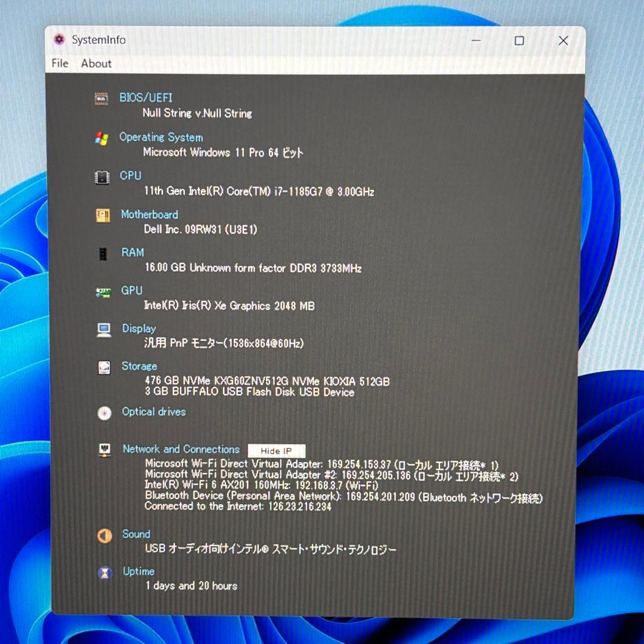The height and width of the screenshot is (644, 644).
Task: Click the Wi-Fi Direct Virtual Adapter 169.254.153.37 line
Action: [321, 465]
